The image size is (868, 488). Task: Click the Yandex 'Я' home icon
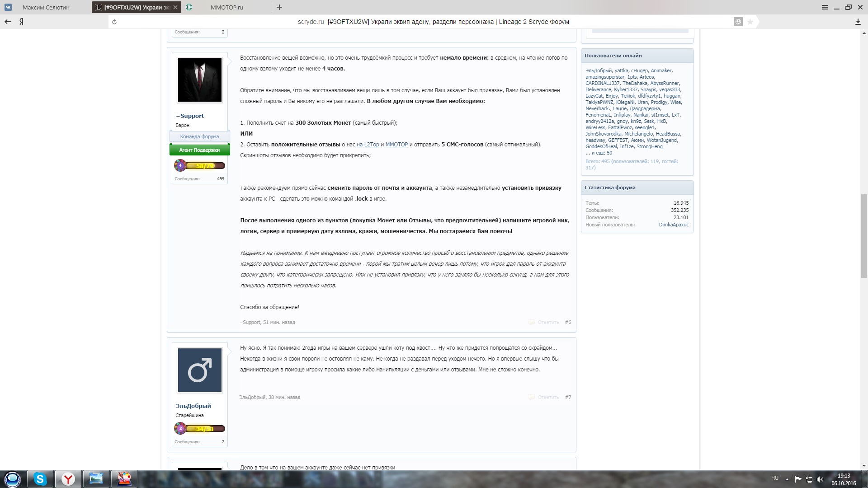click(21, 22)
